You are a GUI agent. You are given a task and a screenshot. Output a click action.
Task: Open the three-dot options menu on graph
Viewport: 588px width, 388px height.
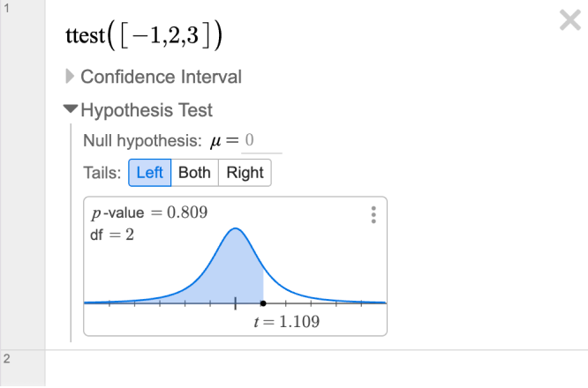(373, 215)
